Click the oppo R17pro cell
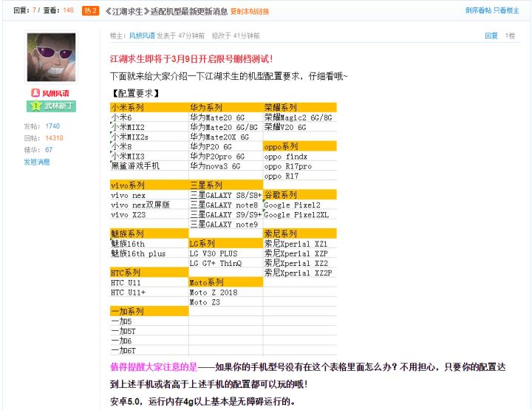 click(300, 166)
